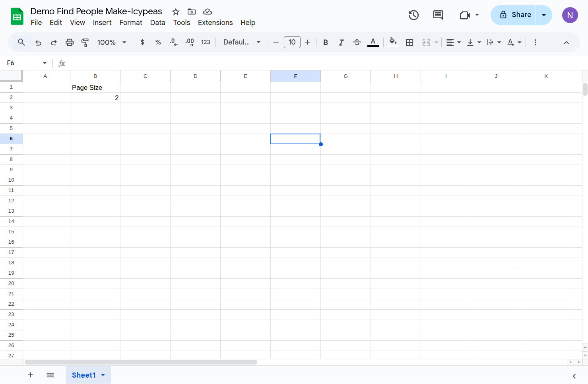Toggle bold formatting
This screenshot has width=588, height=384.
326,42
